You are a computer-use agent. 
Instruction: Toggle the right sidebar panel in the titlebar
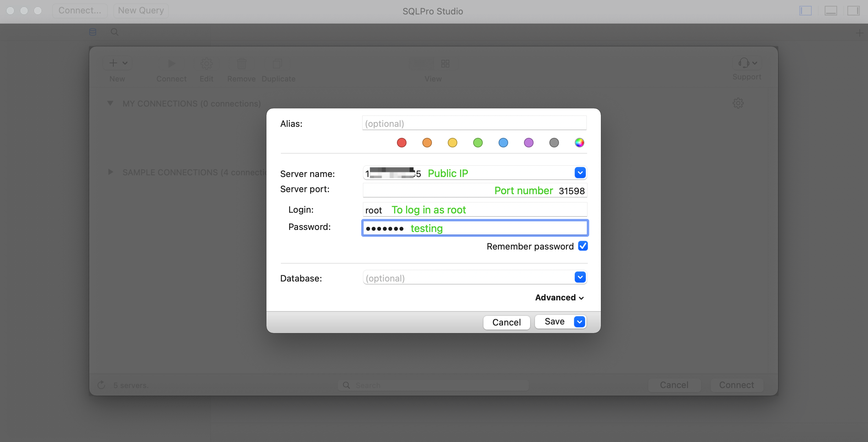tap(854, 11)
